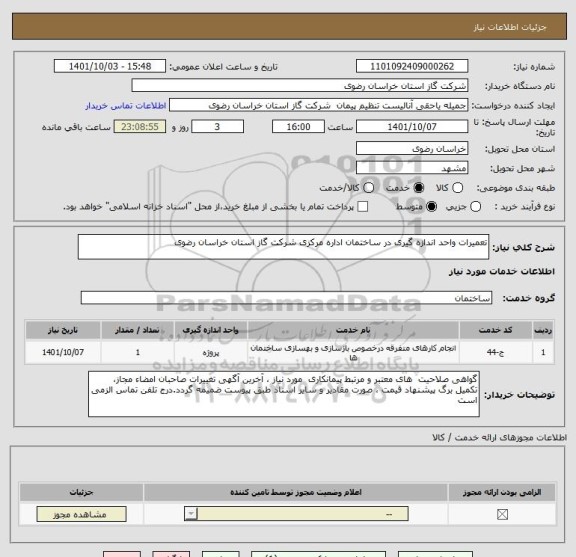Select the خدمت radio button
Viewport: 576px width, 557px height.
point(418,188)
